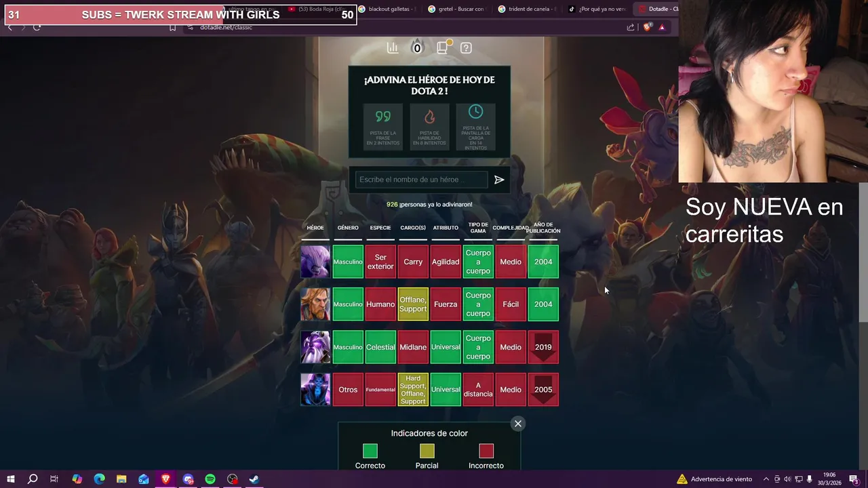
Task: Click the third-row white-purple hero portrait
Action: [x=315, y=347]
